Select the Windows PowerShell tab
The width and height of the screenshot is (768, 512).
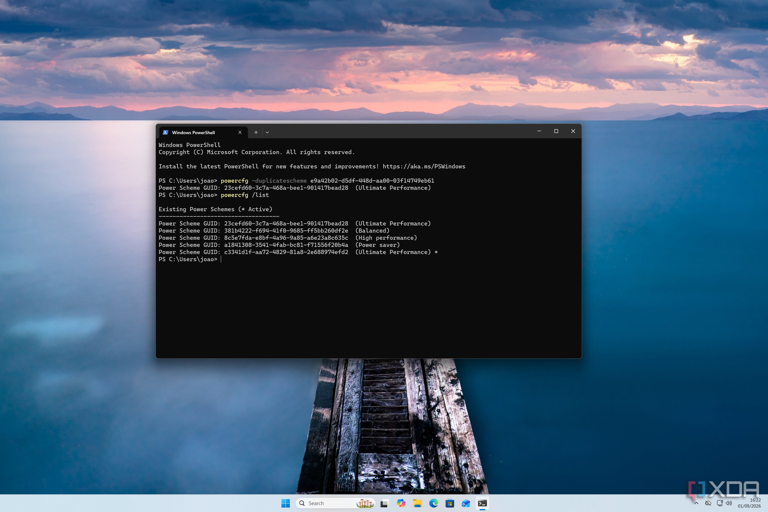click(x=203, y=132)
